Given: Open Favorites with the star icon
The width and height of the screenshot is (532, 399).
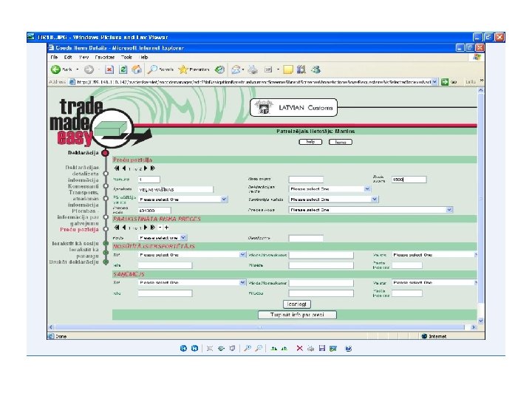Looking at the screenshot, I should [183, 69].
